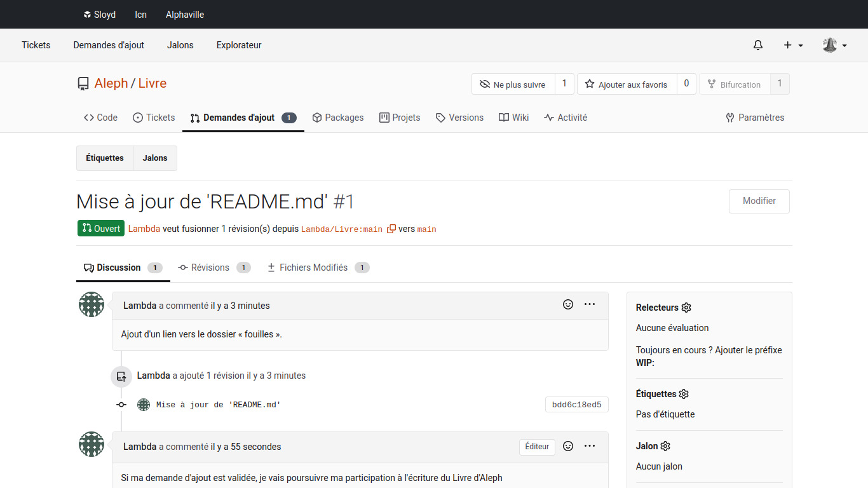Expand the plus create menu
Viewport: 868px width, 488px height.
pos(793,45)
